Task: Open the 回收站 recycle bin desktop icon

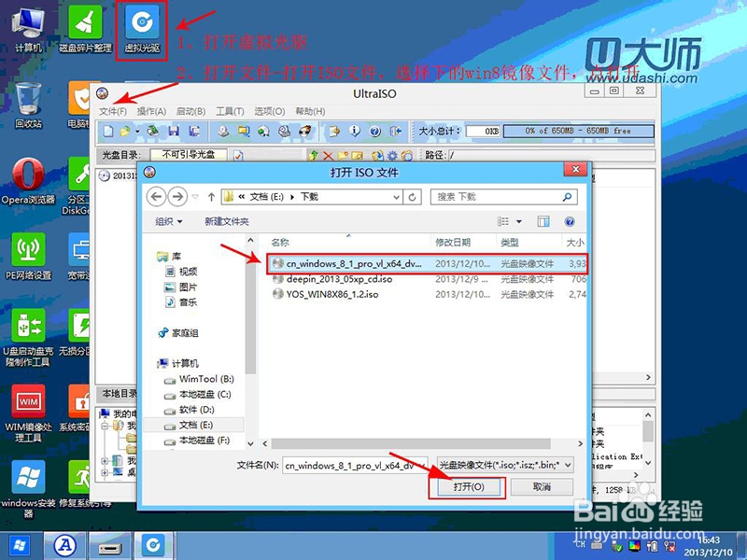Action: pyautogui.click(x=28, y=105)
